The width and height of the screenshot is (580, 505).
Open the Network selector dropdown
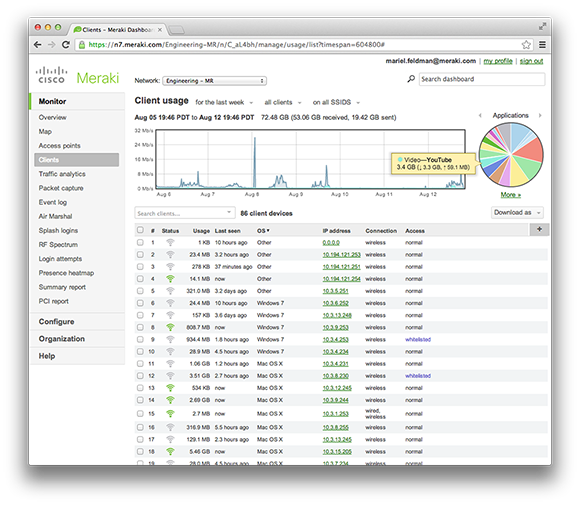[x=215, y=81]
